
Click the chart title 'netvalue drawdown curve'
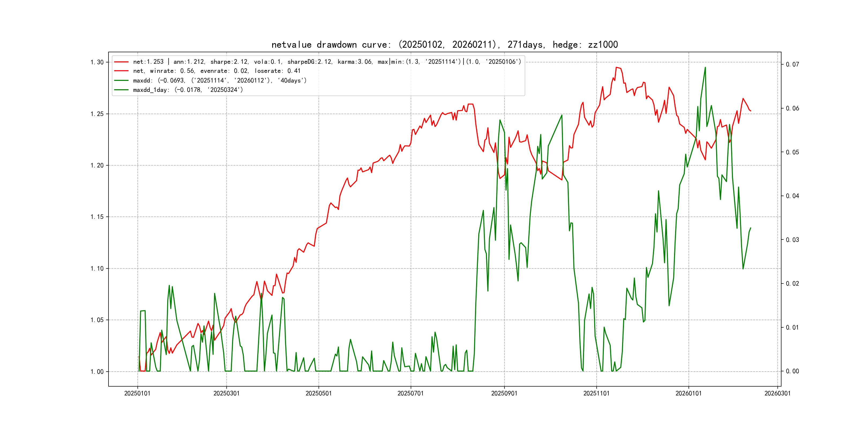point(444,45)
